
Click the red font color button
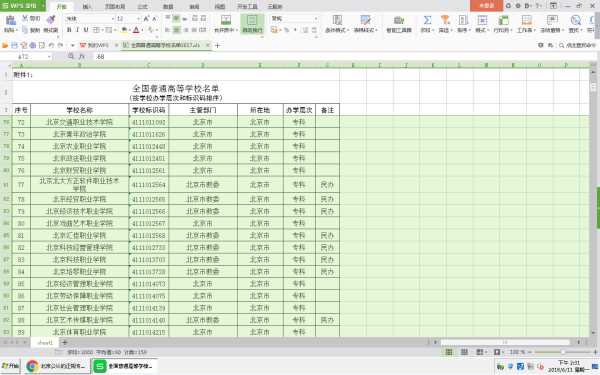tap(136, 30)
